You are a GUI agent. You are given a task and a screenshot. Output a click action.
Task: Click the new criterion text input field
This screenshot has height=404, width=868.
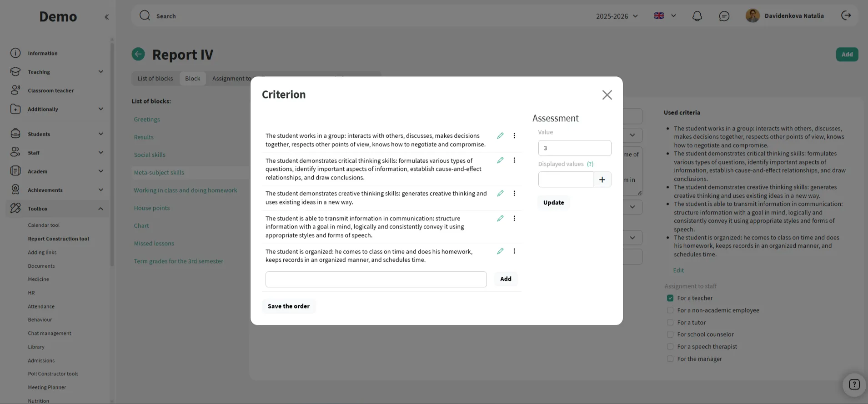(376, 279)
